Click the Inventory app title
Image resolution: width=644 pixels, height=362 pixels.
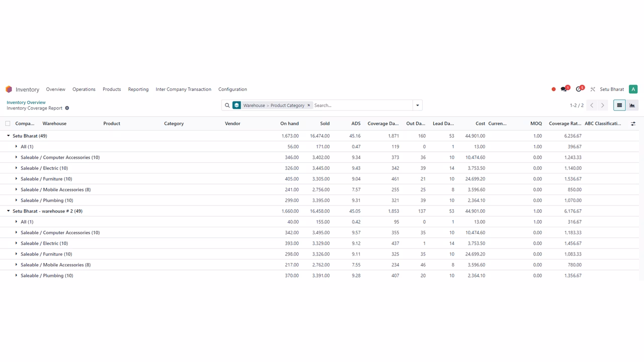(27, 89)
